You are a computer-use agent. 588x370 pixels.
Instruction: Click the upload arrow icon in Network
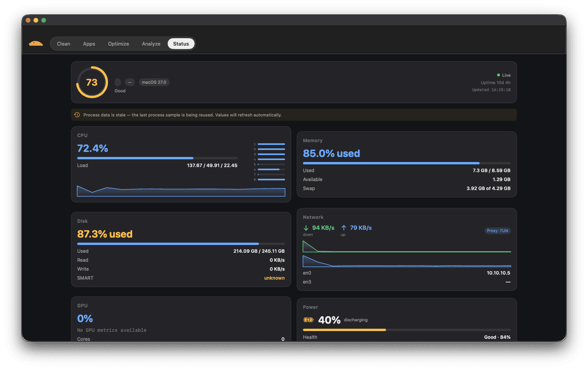tap(344, 228)
